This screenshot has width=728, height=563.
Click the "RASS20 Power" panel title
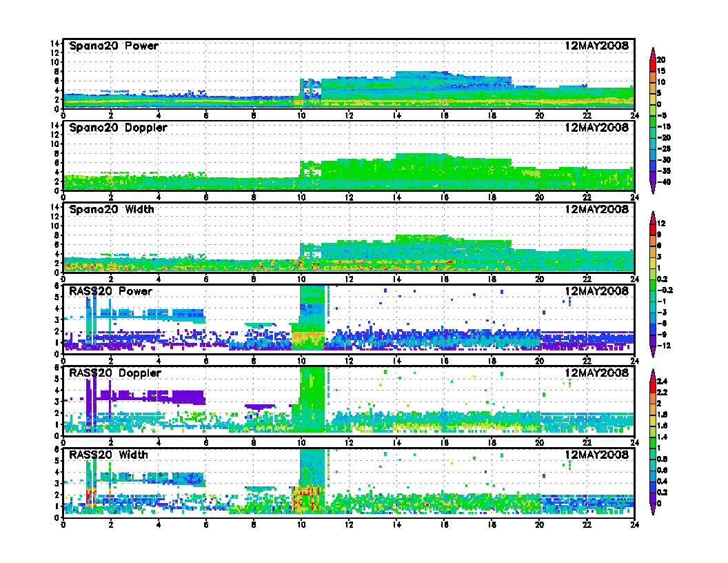tap(110, 291)
